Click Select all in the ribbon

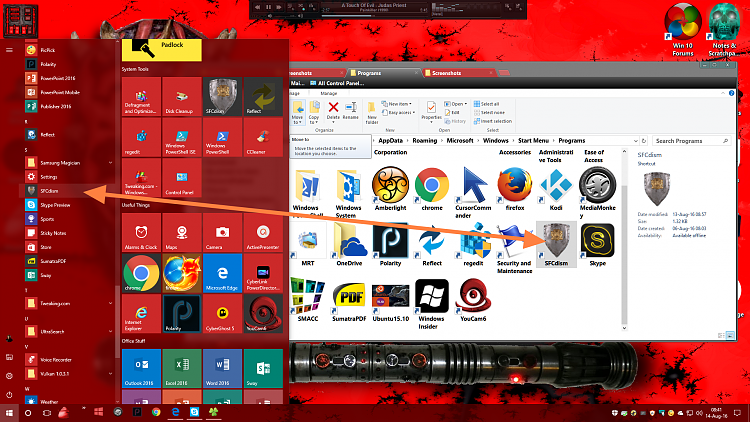tap(486, 104)
